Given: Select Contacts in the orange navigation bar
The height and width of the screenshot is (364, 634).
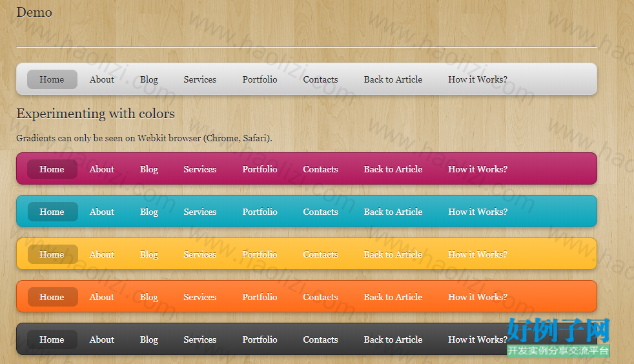Looking at the screenshot, I should (x=320, y=297).
